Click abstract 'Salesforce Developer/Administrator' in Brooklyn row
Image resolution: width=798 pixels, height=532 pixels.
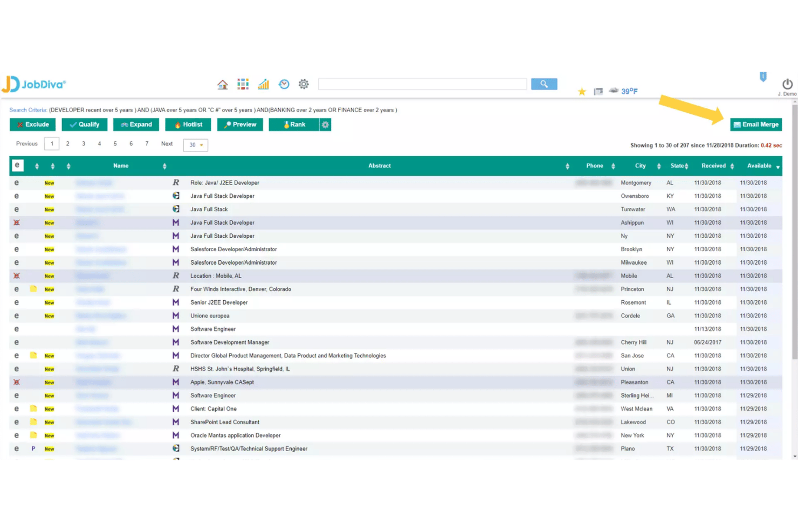[x=233, y=249]
